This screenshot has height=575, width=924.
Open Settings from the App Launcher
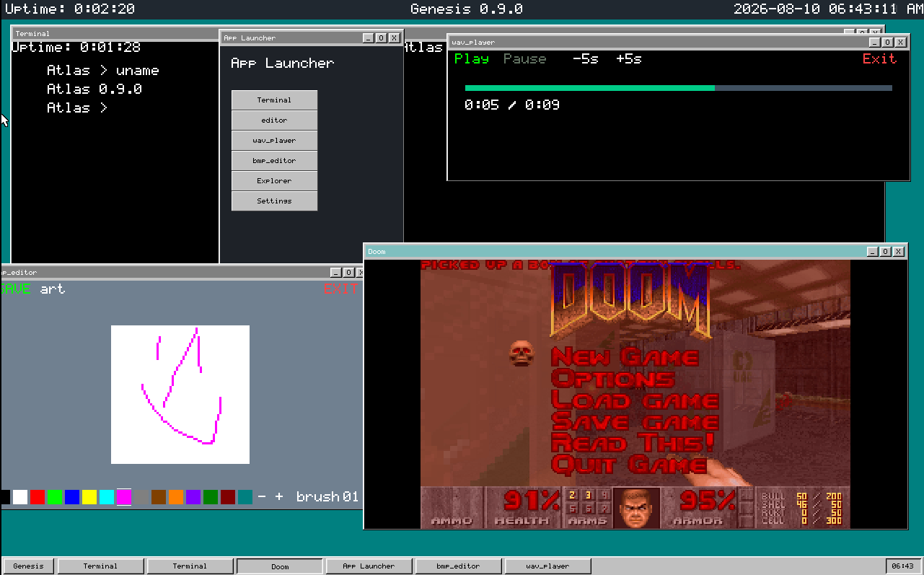point(274,201)
